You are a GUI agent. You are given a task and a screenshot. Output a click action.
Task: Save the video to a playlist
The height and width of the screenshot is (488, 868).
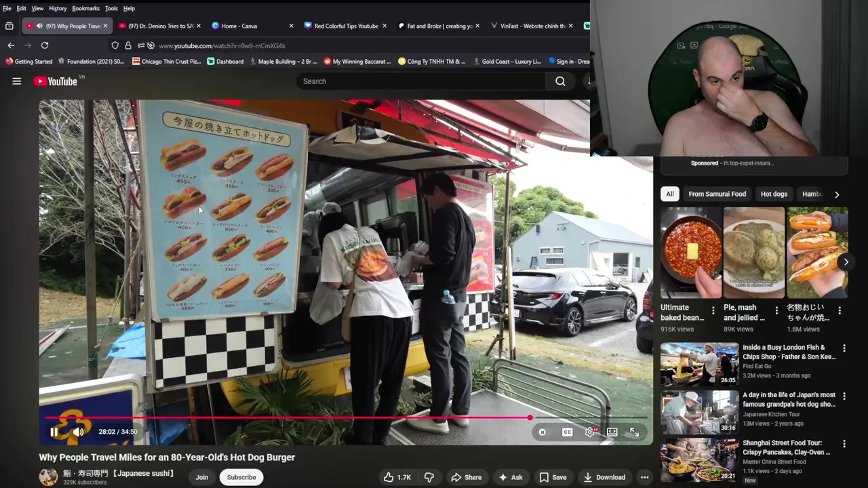click(x=553, y=477)
